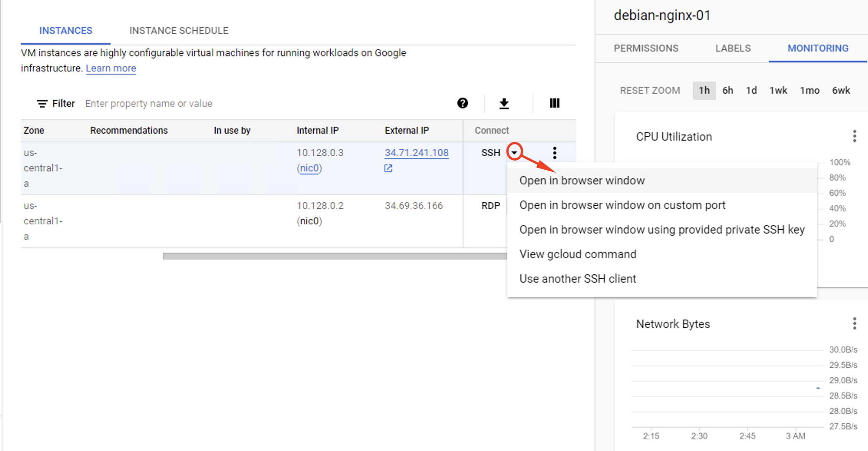Switch to the INSTANCES tab

[66, 31]
